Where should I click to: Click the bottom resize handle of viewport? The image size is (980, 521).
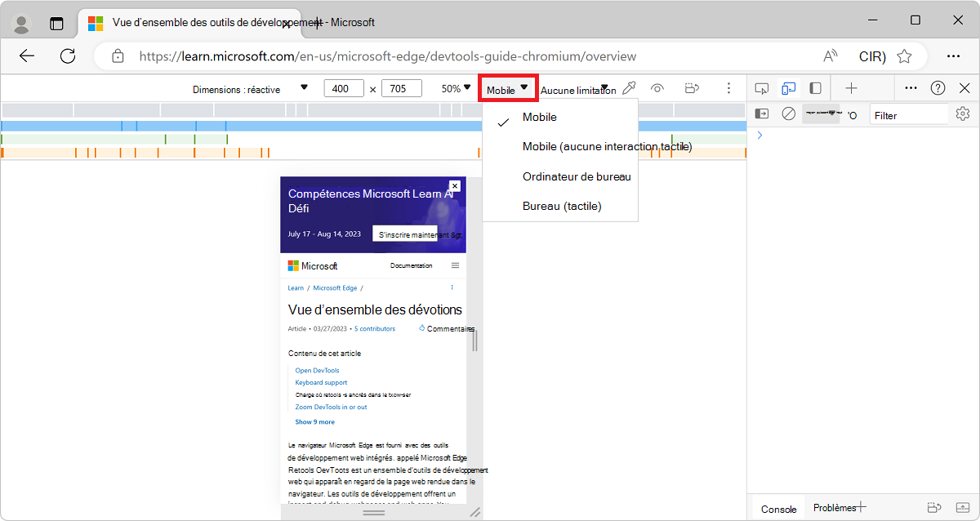point(373,513)
